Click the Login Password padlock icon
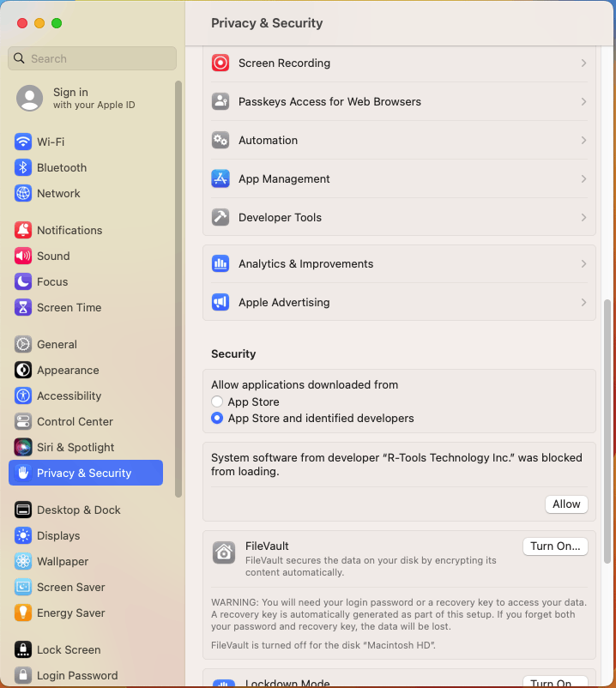Screen dimensions: 616x688 23,676
